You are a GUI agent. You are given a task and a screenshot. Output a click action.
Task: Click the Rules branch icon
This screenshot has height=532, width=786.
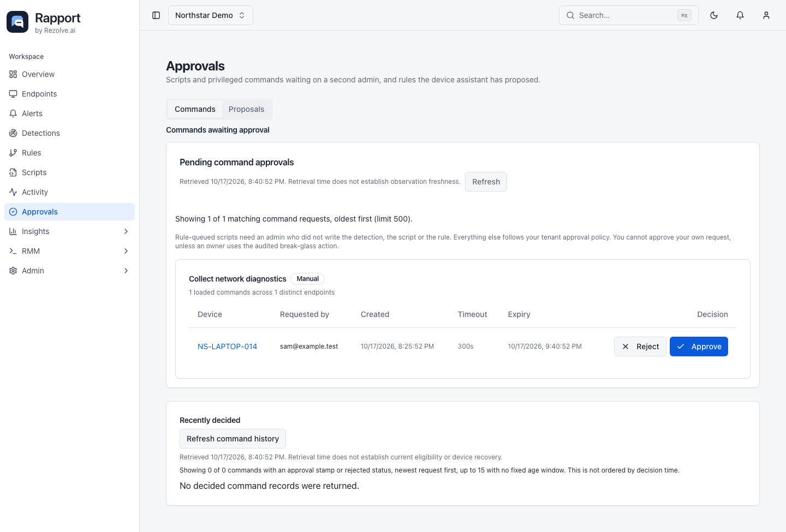click(13, 153)
